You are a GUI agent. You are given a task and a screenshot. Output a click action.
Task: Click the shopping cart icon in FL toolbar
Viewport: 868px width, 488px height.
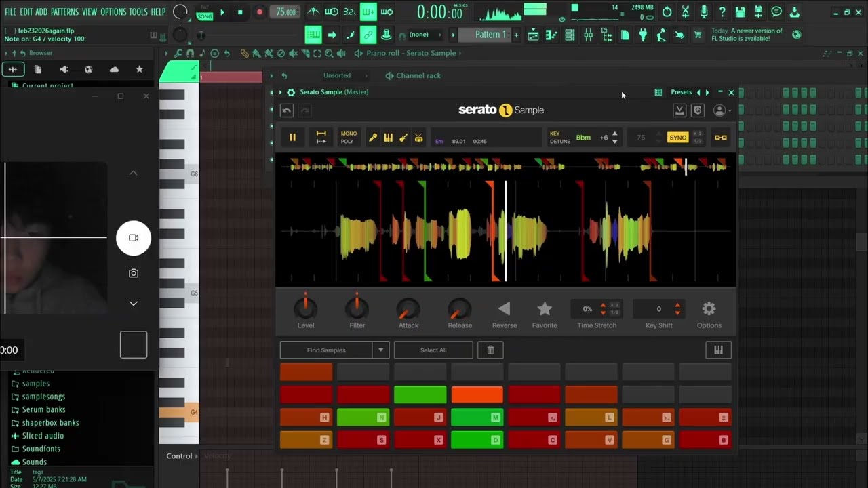tap(698, 35)
